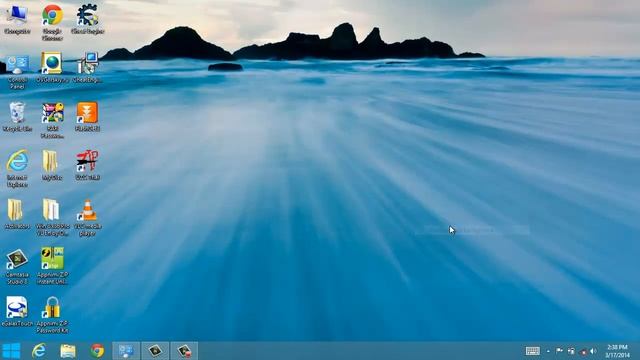Open File Explorer from the taskbar
This screenshot has width=640, height=360.
(x=68, y=351)
